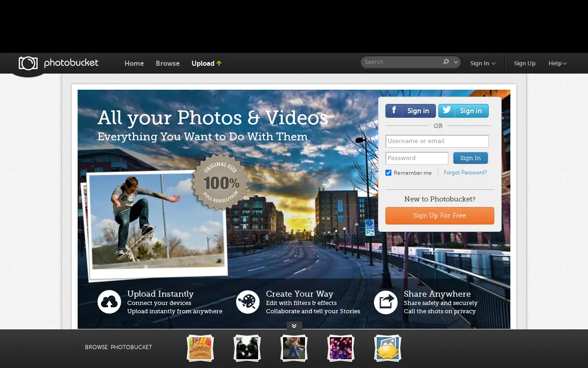Open the third browse thumbnail photo
588x368 pixels.
(294, 348)
